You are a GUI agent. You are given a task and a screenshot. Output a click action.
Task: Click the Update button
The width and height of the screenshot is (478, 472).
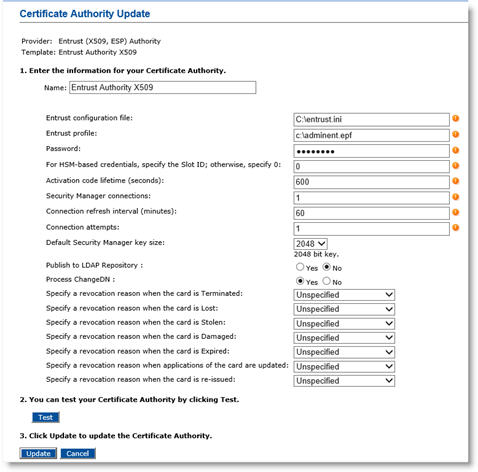tap(38, 453)
